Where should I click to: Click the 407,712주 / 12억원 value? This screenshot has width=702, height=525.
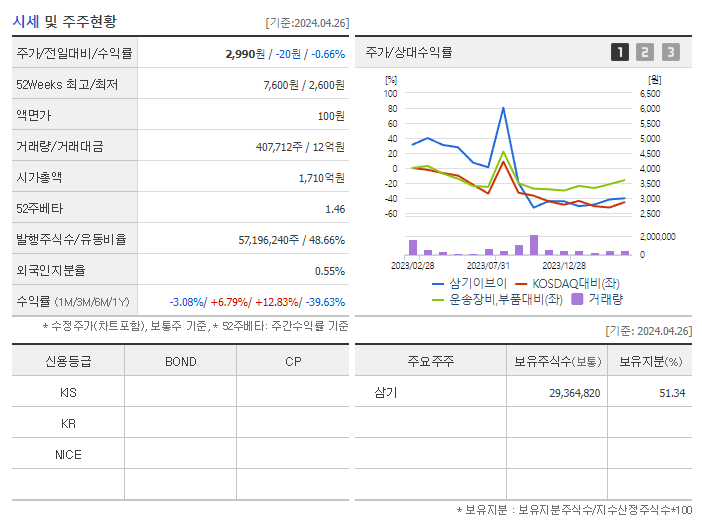[x=300, y=147]
